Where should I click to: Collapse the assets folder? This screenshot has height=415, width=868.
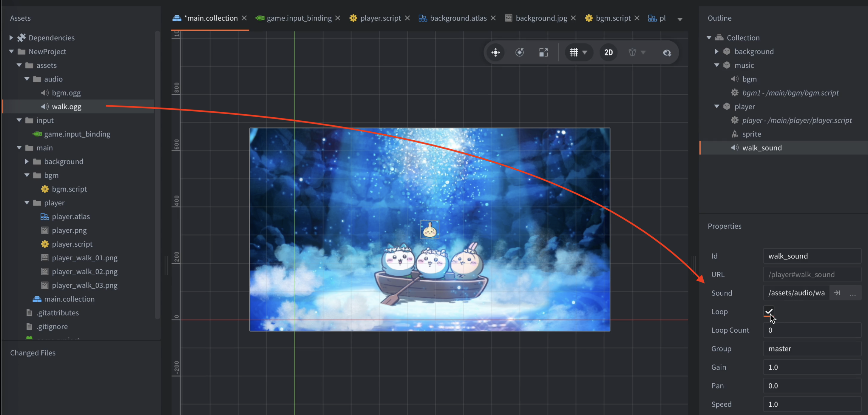click(x=19, y=65)
